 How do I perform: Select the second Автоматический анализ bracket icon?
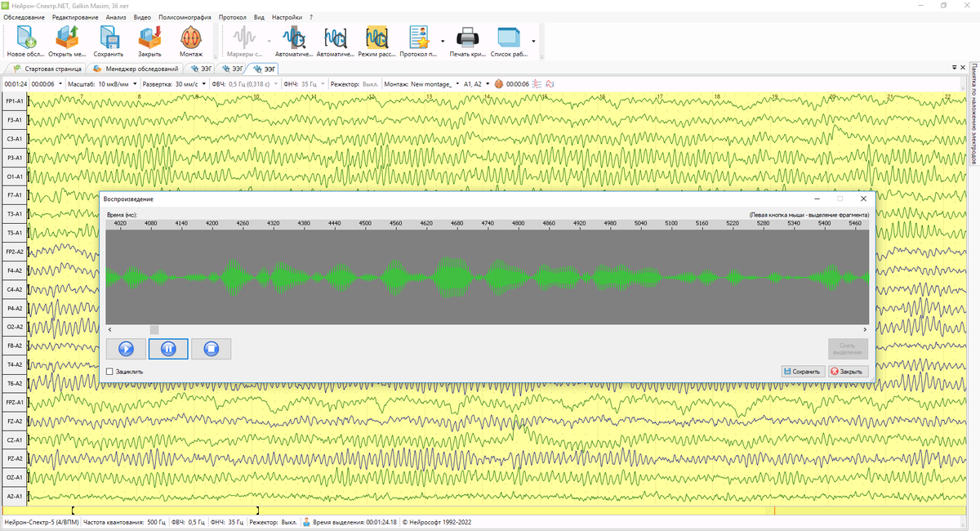pyautogui.click(x=336, y=38)
